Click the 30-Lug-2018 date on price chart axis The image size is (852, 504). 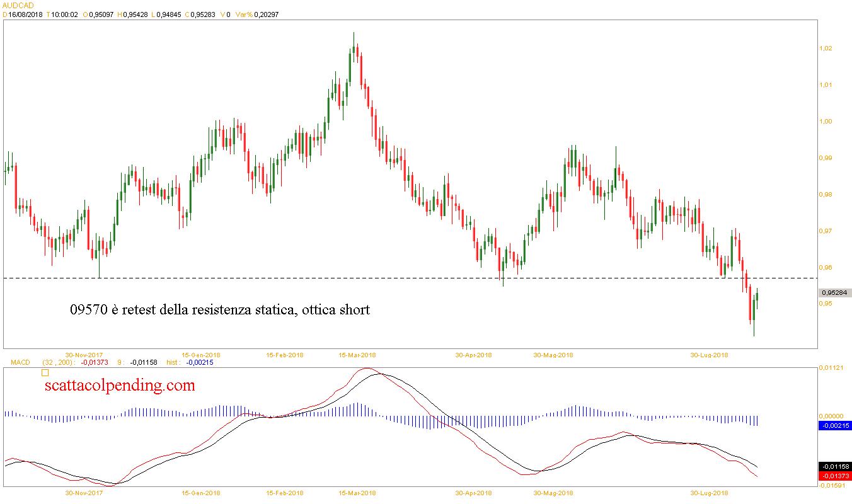click(709, 355)
